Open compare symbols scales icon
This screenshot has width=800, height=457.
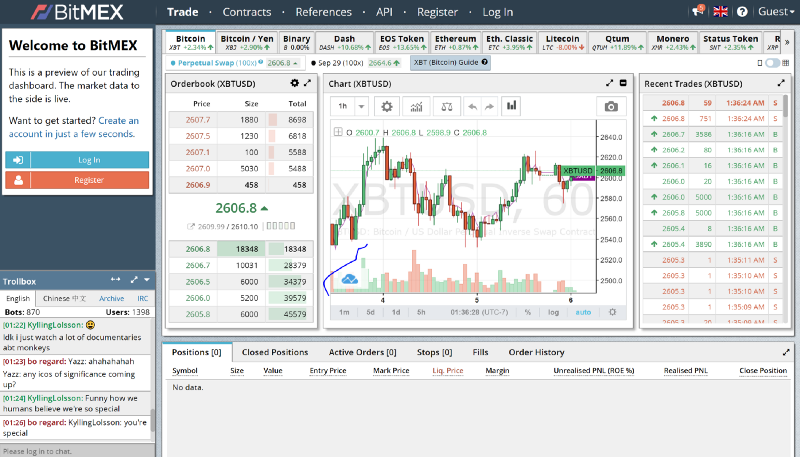[447, 106]
